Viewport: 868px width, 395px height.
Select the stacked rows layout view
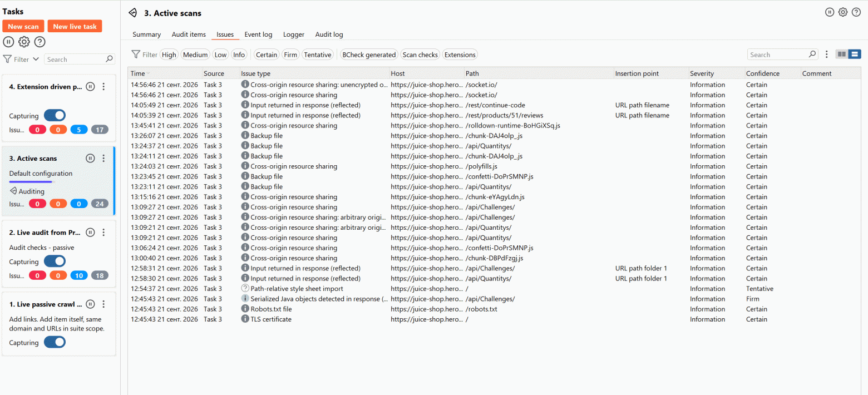(855, 55)
